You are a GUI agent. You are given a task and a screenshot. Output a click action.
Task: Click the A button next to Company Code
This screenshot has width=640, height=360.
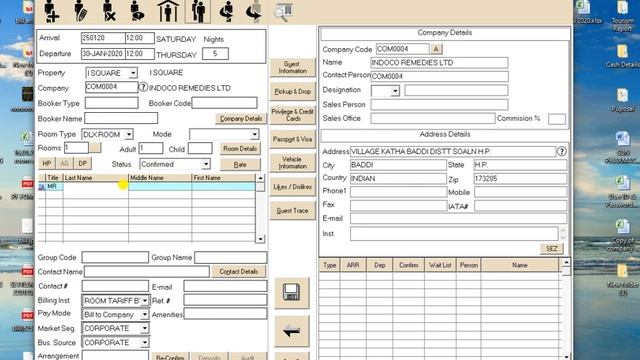click(x=436, y=49)
